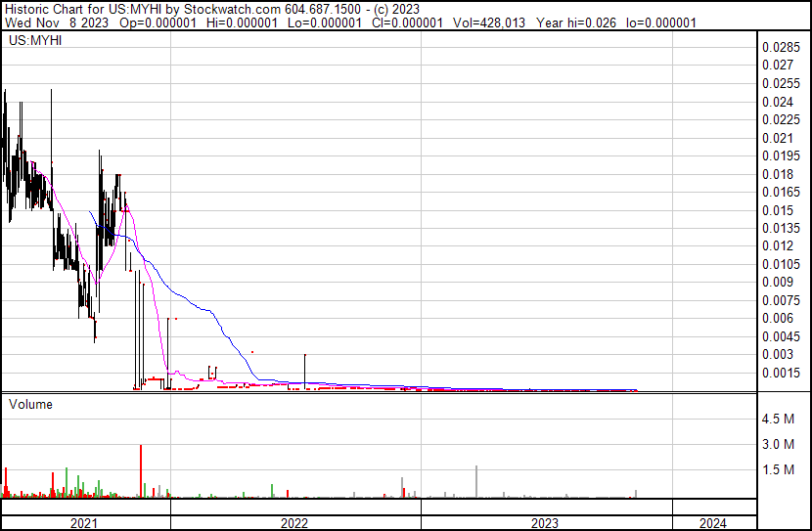
Task: Click the 0.024 price axis value
Action: click(778, 102)
